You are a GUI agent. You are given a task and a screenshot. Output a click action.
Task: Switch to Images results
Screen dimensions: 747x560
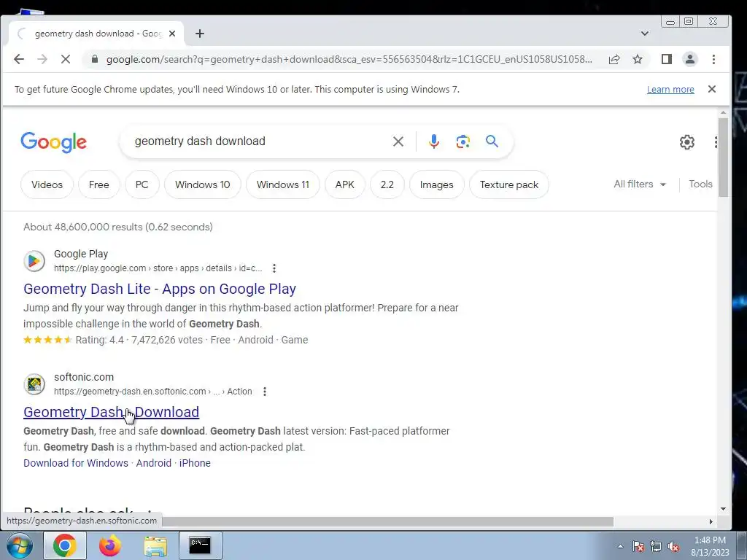coord(436,184)
